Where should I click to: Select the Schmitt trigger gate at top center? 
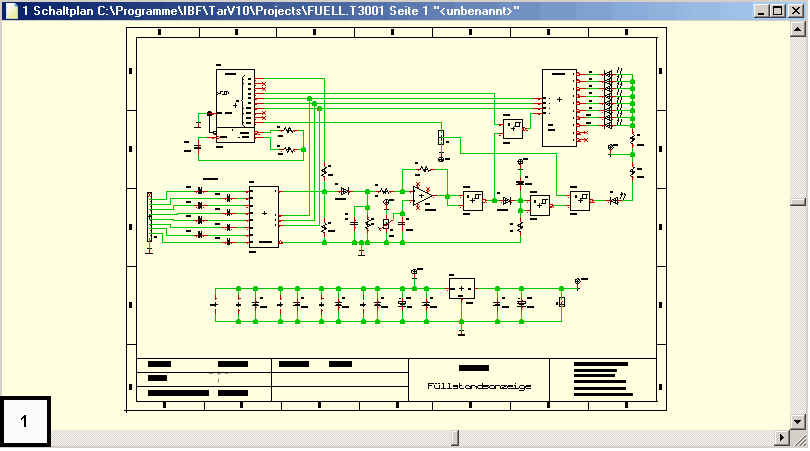coord(512,128)
